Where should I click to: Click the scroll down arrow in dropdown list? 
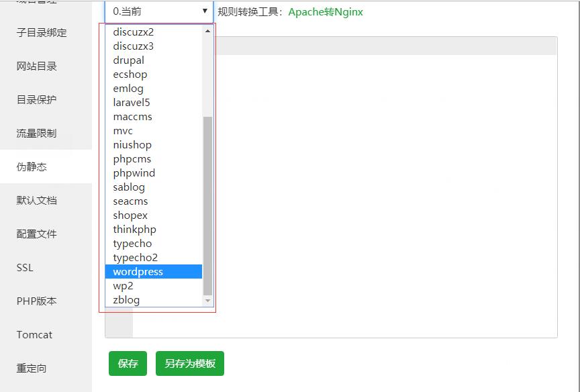207,301
